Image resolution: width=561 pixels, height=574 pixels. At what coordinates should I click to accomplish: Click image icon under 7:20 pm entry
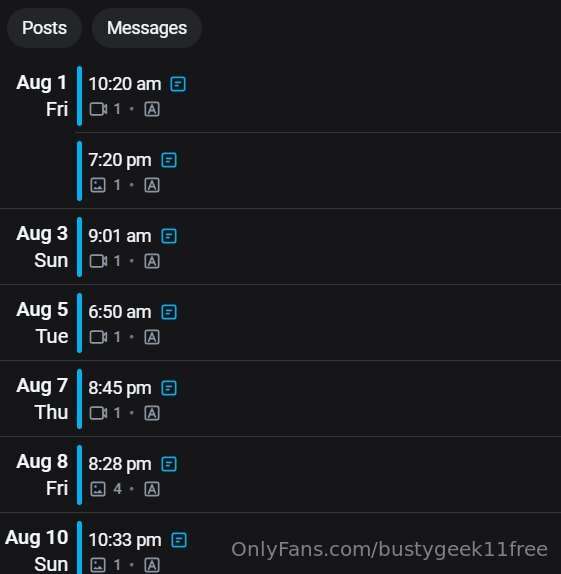(98, 185)
